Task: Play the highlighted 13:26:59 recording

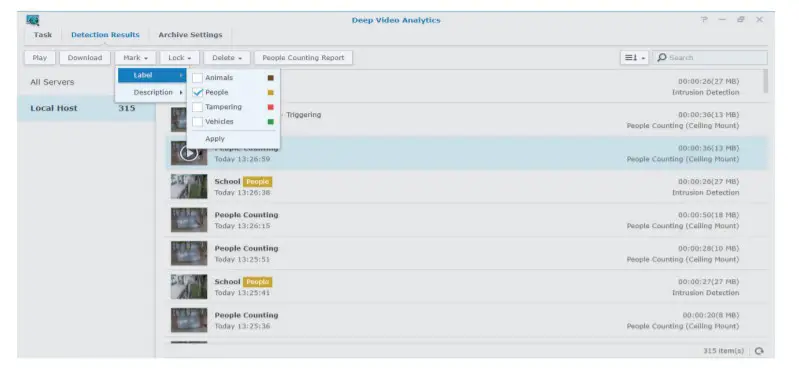Action: pos(189,153)
